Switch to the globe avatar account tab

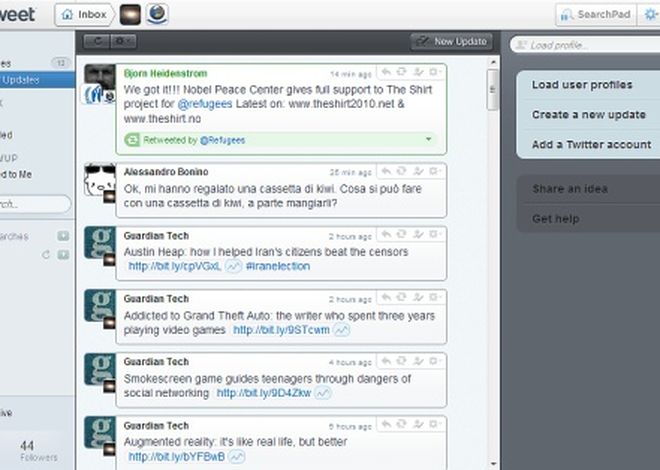coord(157,14)
